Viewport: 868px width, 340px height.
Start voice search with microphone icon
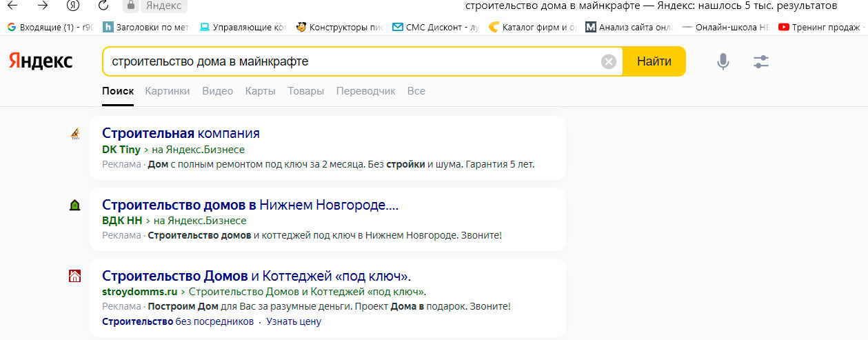click(723, 62)
